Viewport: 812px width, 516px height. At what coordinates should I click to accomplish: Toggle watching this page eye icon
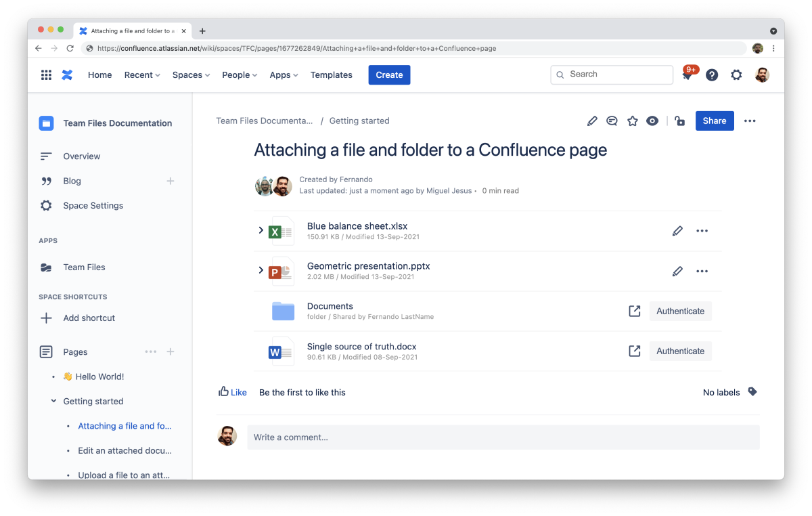click(x=652, y=121)
